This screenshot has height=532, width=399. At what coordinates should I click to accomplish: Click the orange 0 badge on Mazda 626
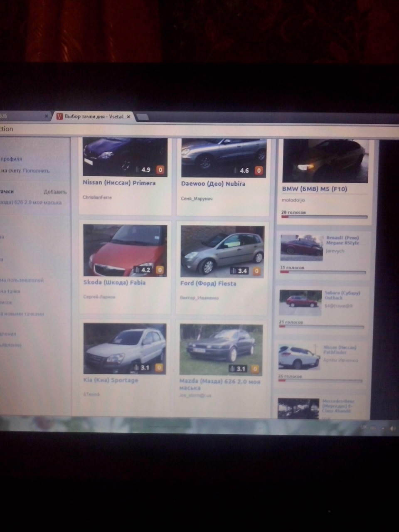(x=255, y=369)
